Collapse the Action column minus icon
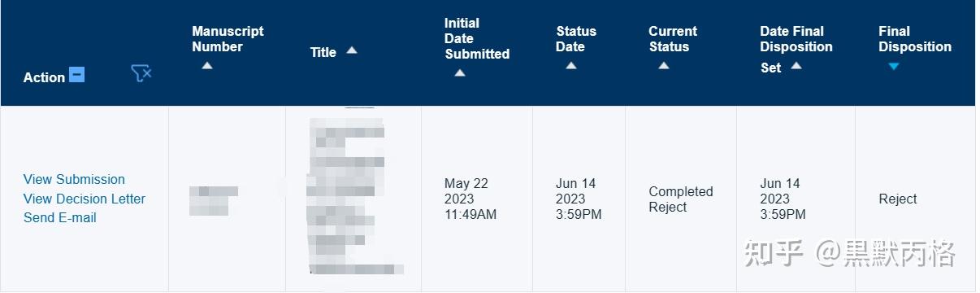This screenshot has width=980, height=293. tap(76, 75)
